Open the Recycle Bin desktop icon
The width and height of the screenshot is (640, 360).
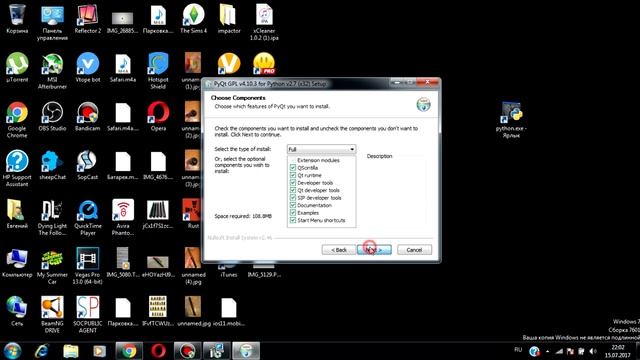[x=17, y=19]
